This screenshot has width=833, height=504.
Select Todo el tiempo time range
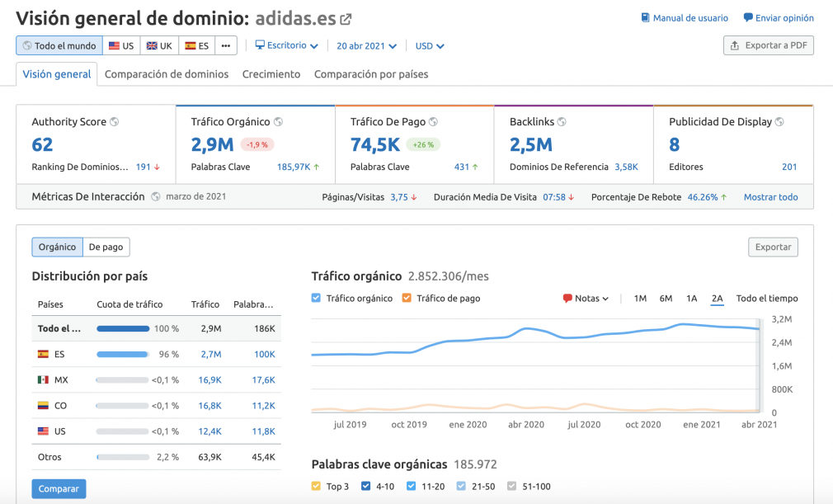767,299
